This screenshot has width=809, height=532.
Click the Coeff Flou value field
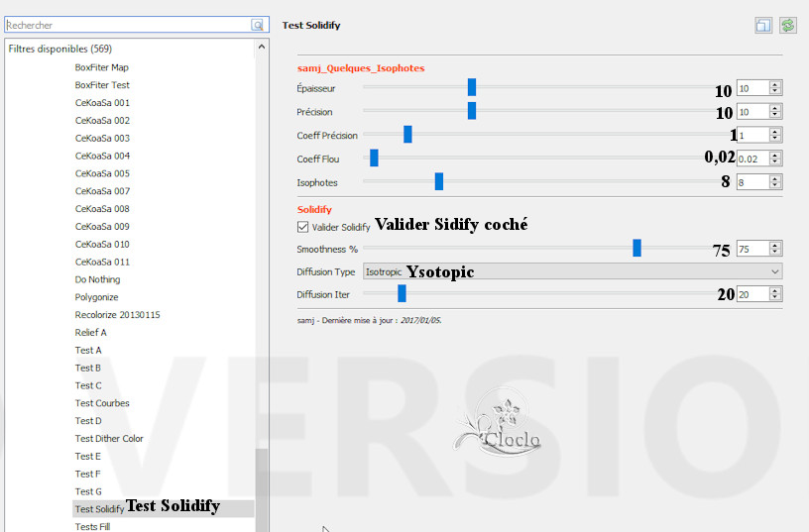751,159
